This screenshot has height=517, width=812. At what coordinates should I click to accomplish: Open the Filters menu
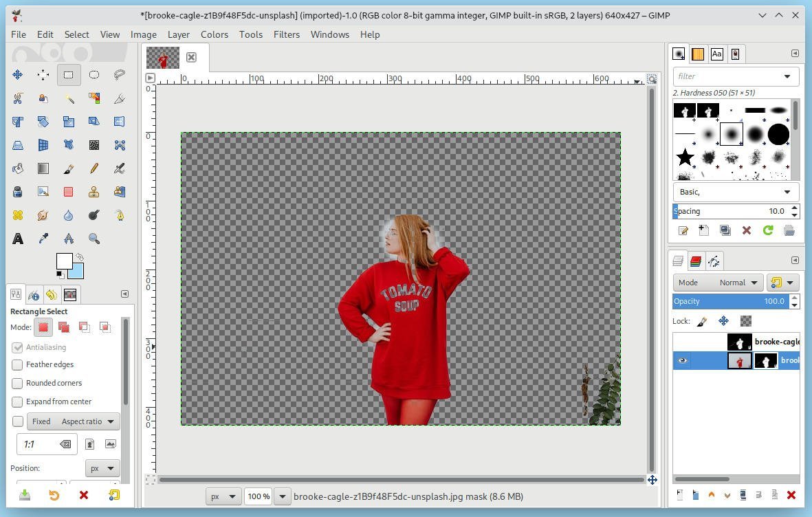point(286,34)
